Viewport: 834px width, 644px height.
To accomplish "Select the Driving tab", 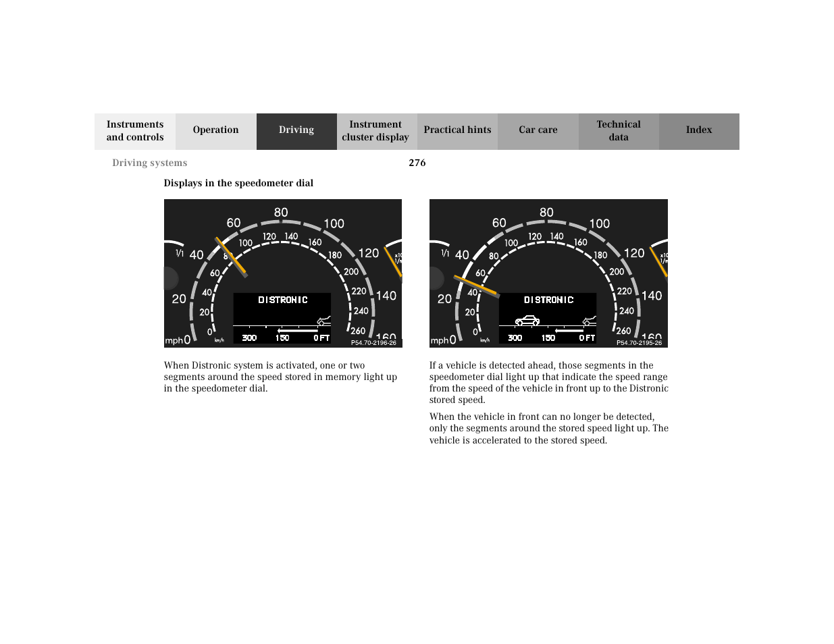I will 296,131.
